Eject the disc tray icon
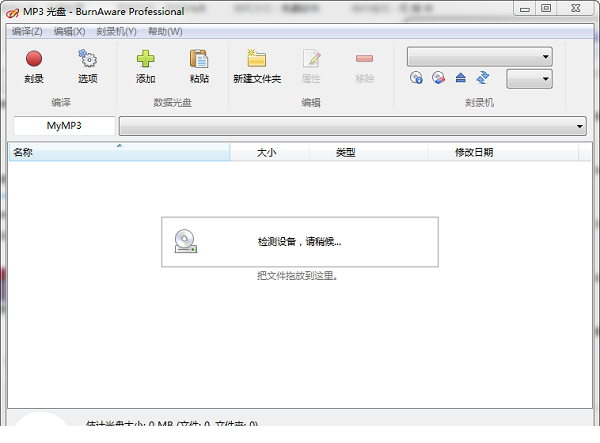Screen dimensions: 600x443 pyautogui.click(x=461, y=78)
